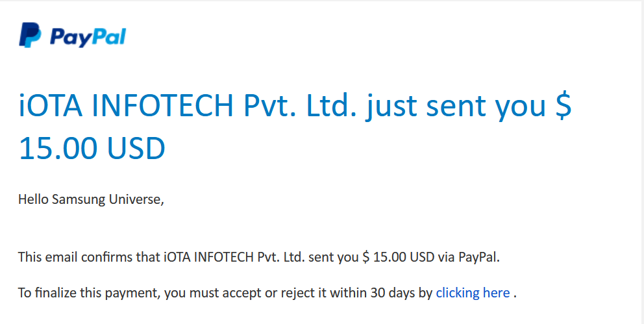Open the "clicking here" link
The image size is (644, 324).
(x=473, y=293)
